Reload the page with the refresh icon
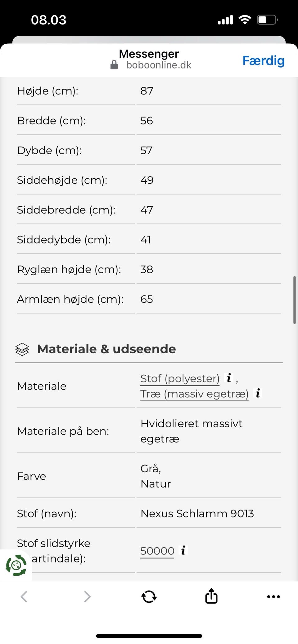This screenshot has height=644, width=298. [x=149, y=596]
